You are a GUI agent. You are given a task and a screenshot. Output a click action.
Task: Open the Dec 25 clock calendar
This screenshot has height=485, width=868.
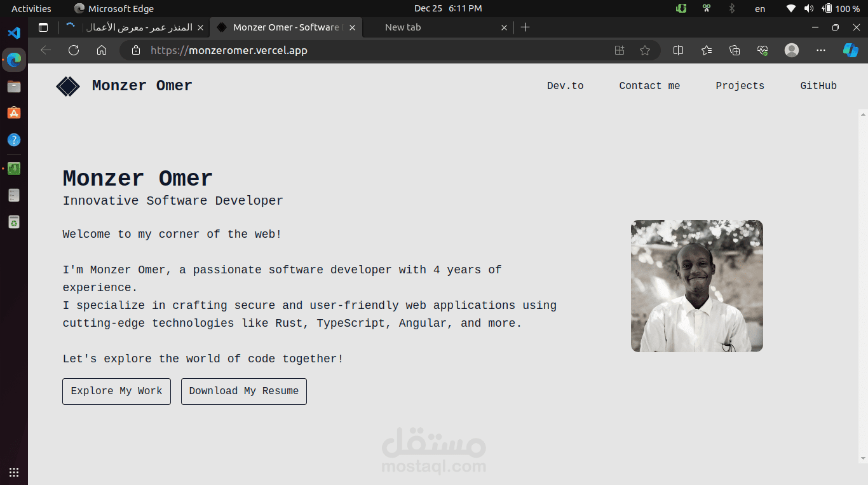coord(448,8)
